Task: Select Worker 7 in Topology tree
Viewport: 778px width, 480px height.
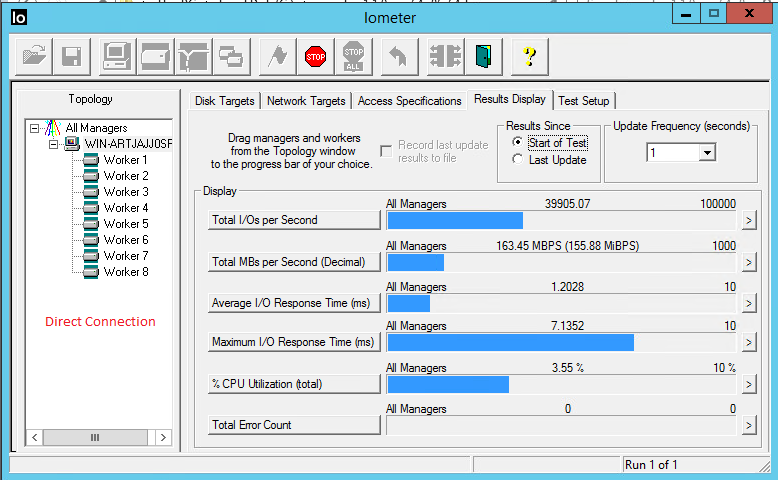Action: (x=126, y=256)
